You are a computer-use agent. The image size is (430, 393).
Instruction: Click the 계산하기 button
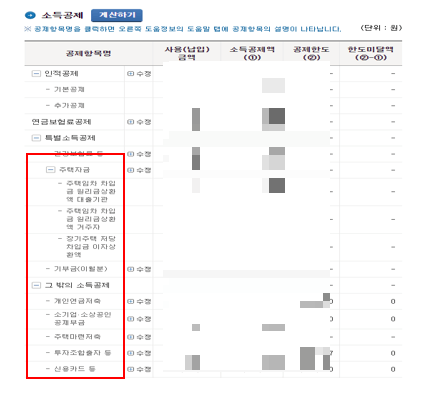pyautogui.click(x=117, y=15)
